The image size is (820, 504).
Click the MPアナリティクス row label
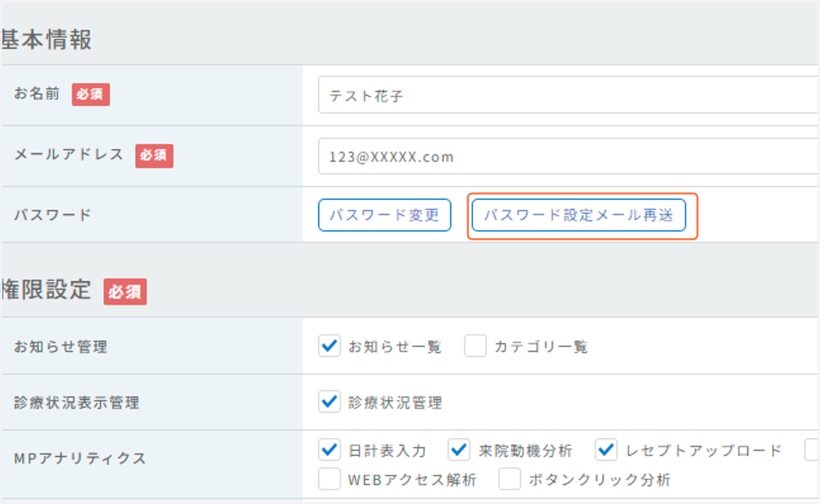click(x=81, y=459)
